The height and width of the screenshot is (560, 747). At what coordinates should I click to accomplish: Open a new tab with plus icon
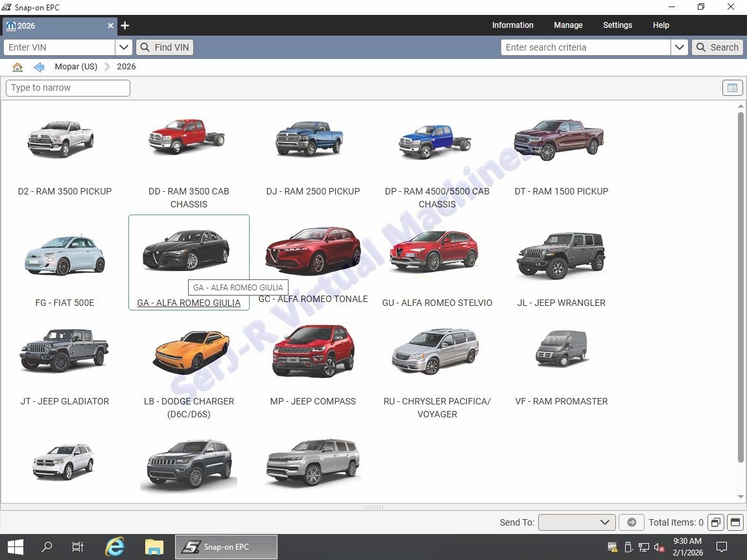125,26
